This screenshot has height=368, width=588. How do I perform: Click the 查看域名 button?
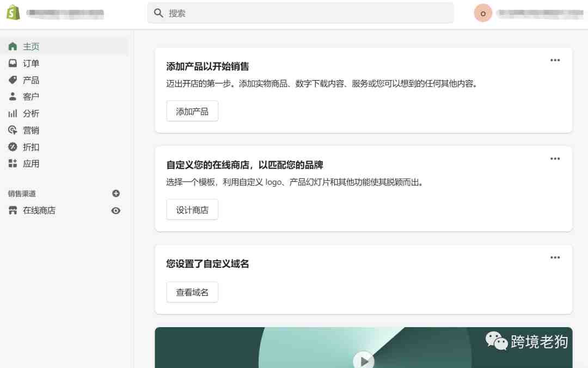point(192,292)
